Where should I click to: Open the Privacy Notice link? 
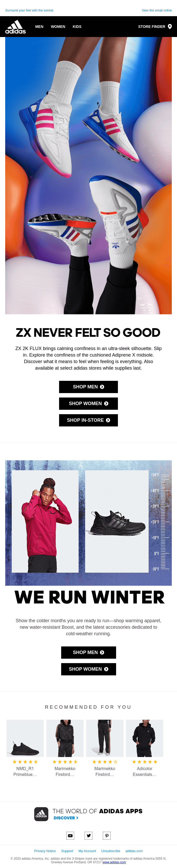click(x=45, y=851)
